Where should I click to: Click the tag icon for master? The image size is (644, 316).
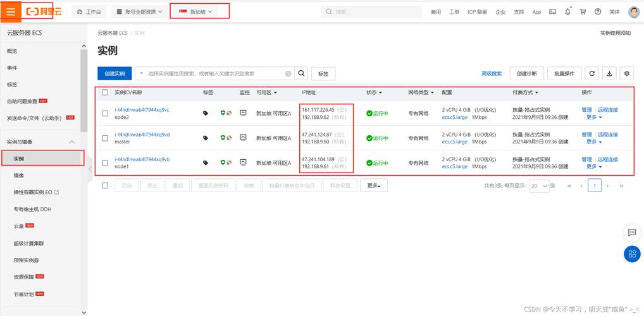point(206,138)
